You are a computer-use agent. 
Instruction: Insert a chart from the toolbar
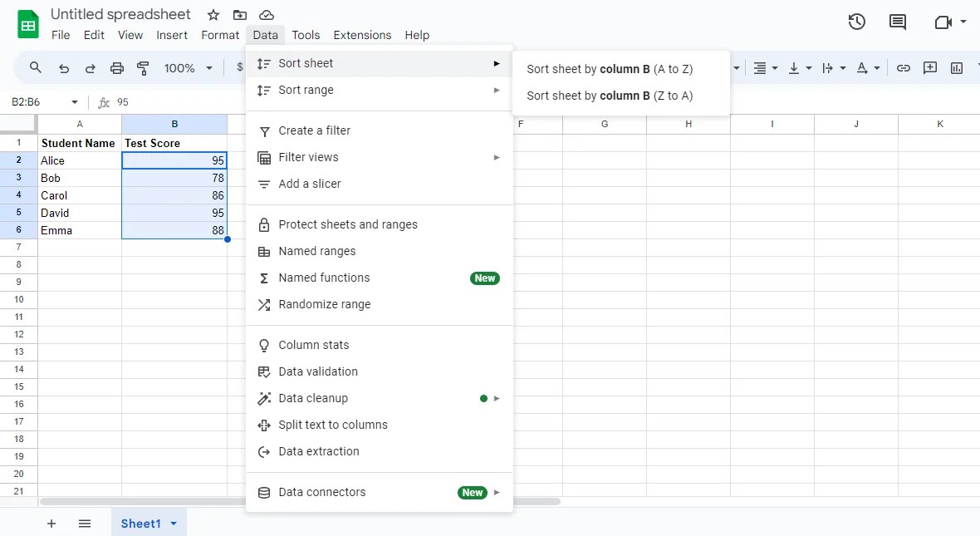click(x=957, y=68)
